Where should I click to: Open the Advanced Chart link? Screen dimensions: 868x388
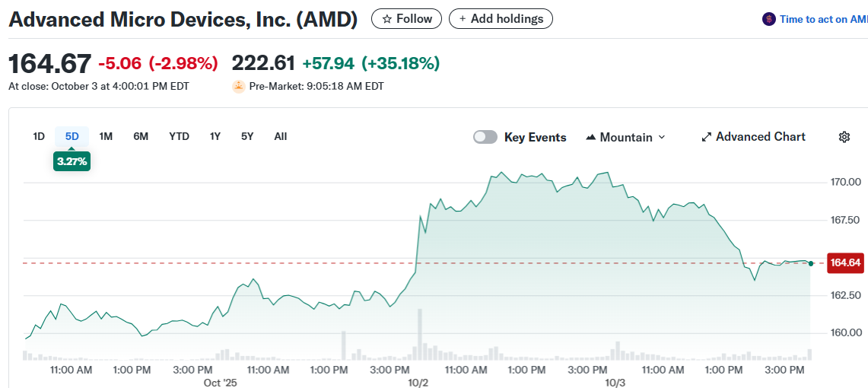click(760, 137)
